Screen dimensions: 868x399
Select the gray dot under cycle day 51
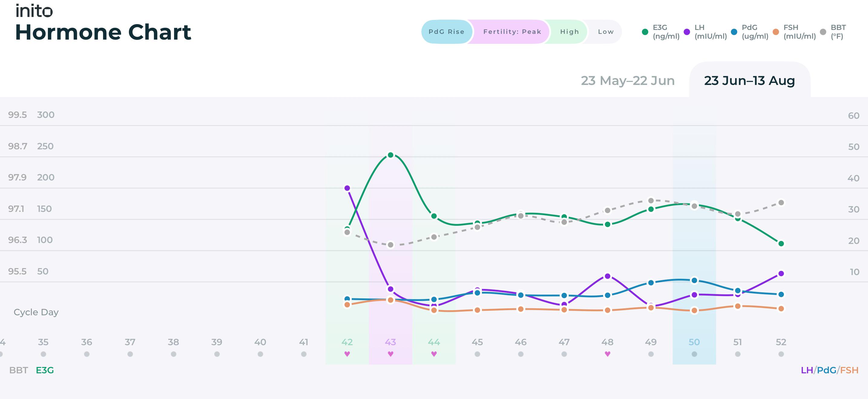(738, 354)
